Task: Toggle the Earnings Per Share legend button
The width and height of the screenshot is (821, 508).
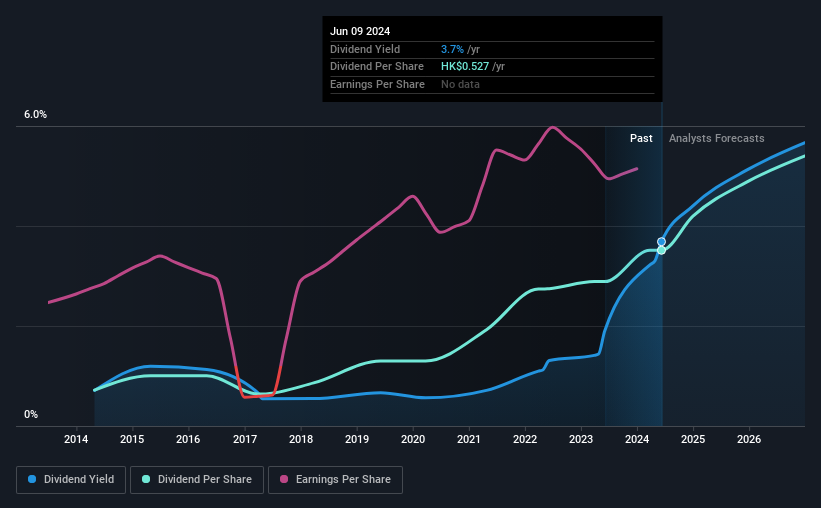Action: [335, 480]
